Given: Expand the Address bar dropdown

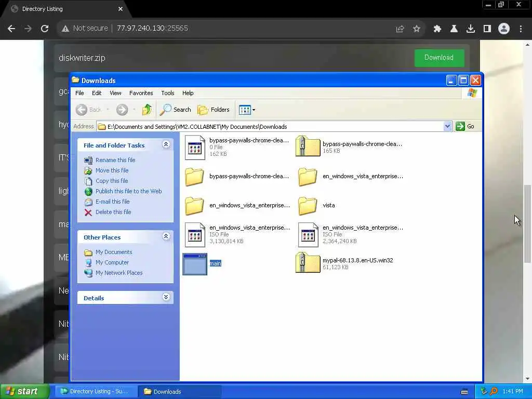Looking at the screenshot, I should pyautogui.click(x=447, y=126).
